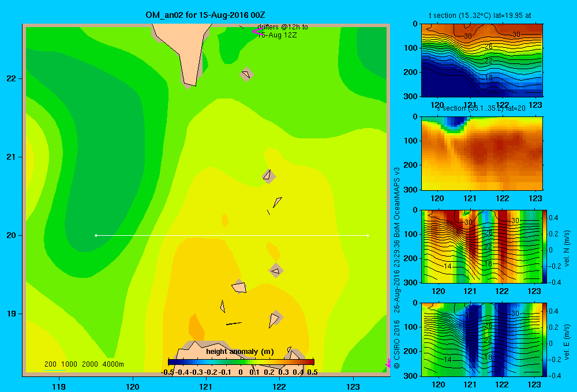Image resolution: width=577 pixels, height=392 pixels.
Task: Click the "26-Aug-2016 23:29:36" timestamp
Action: [397, 276]
